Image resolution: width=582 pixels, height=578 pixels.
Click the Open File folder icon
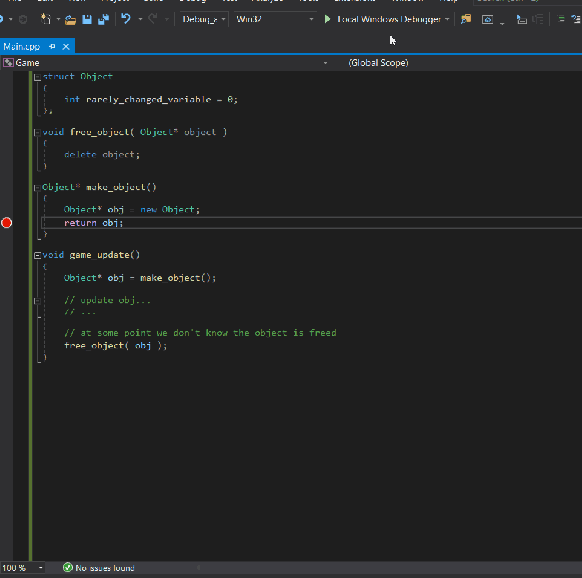(70, 19)
